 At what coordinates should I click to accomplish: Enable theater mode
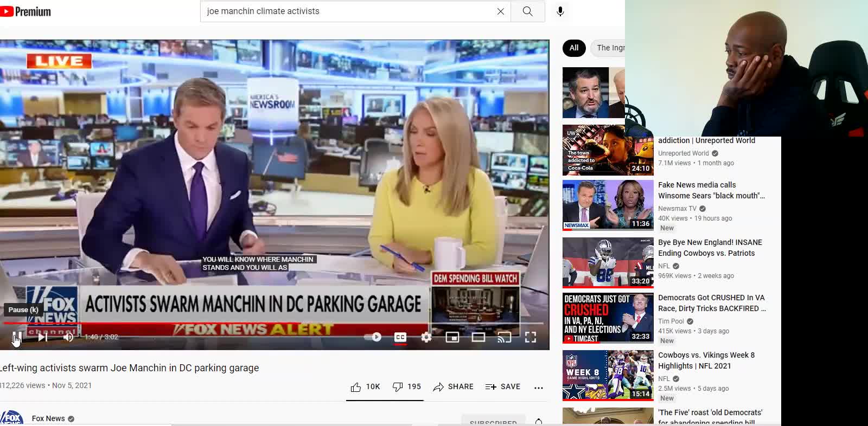coord(478,337)
